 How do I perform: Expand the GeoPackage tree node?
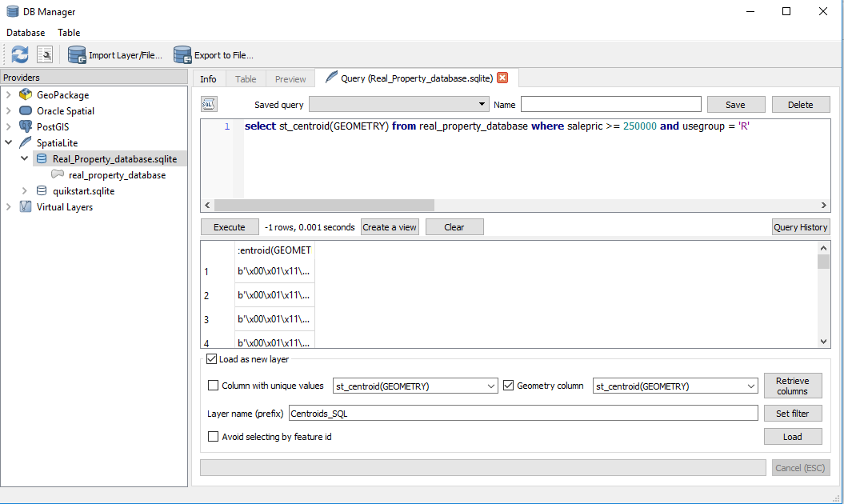pyautogui.click(x=9, y=94)
